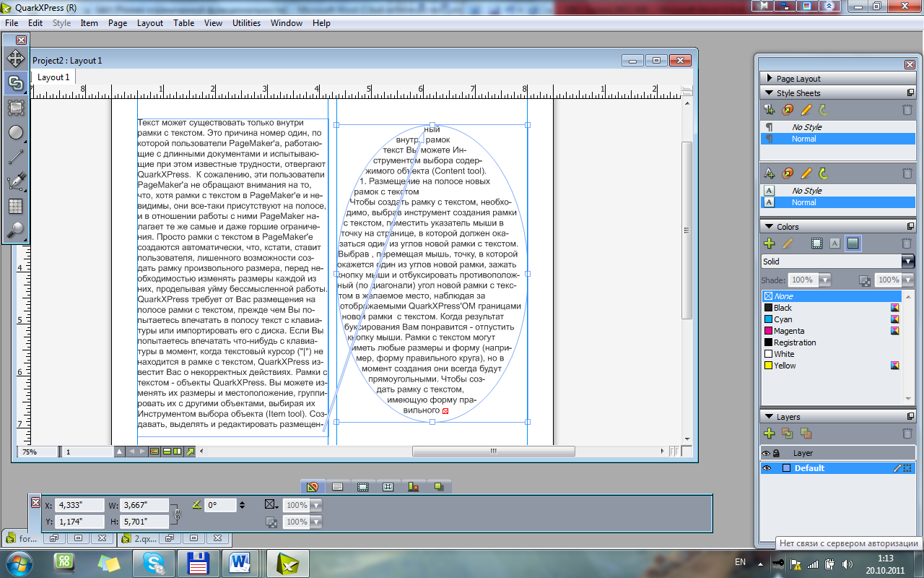
Task: Move items to layer icon
Action: pyautogui.click(x=788, y=433)
